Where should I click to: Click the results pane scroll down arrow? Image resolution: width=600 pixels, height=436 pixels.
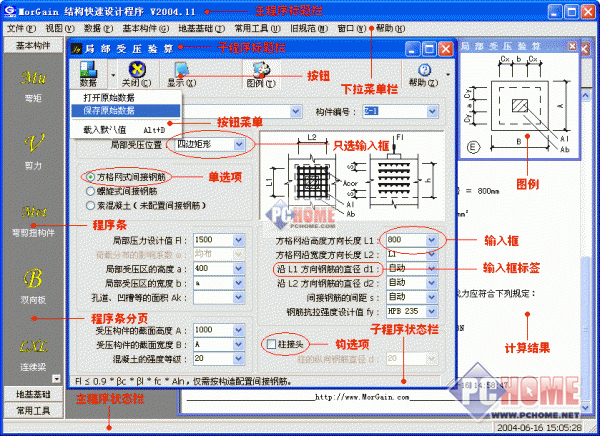point(585,408)
